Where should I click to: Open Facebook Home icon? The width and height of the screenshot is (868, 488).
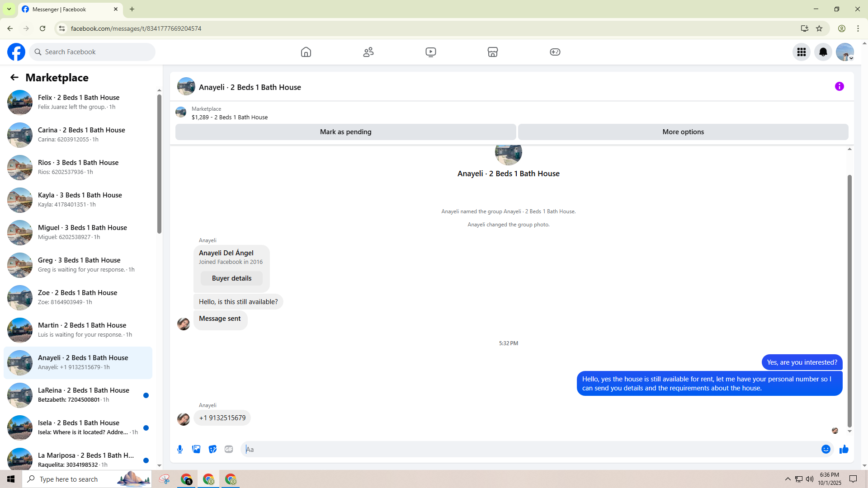pos(306,52)
